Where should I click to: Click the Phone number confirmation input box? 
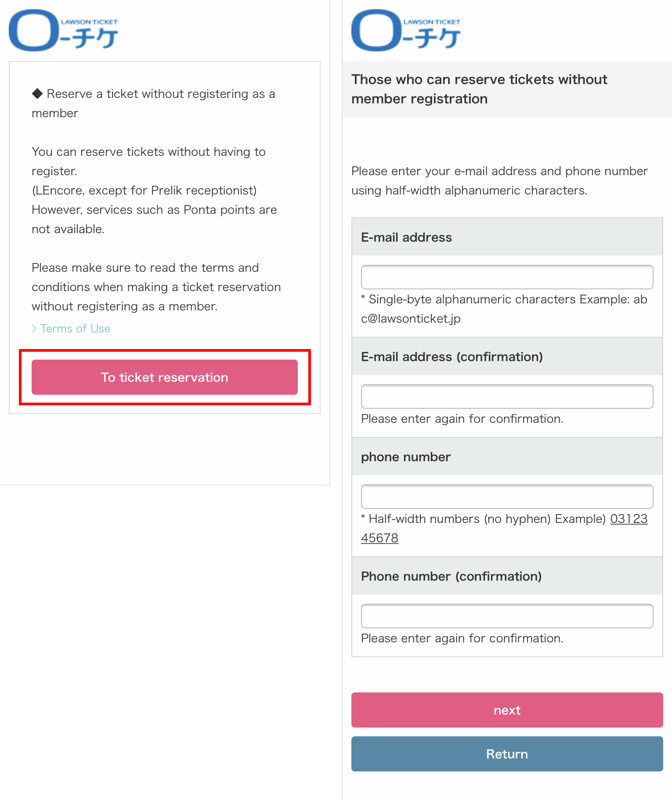coord(507,616)
